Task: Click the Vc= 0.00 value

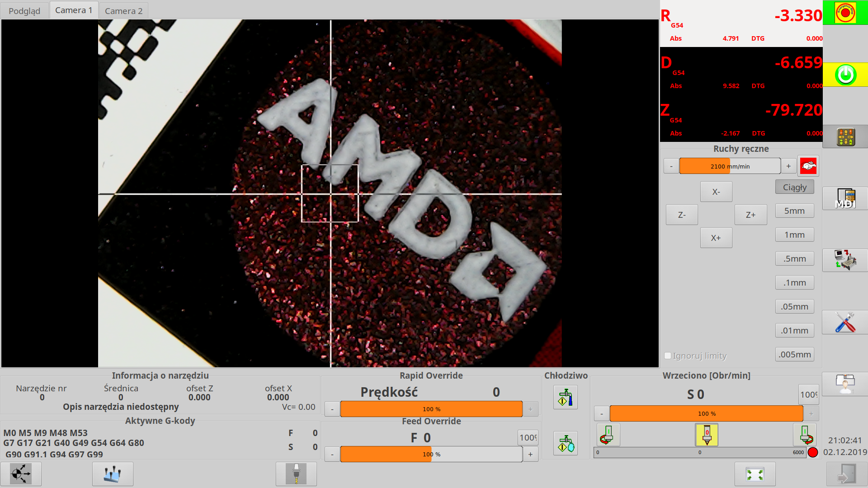Action: 299,407
